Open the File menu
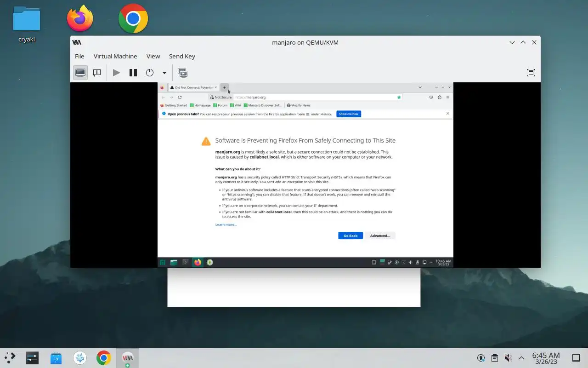 click(x=79, y=56)
